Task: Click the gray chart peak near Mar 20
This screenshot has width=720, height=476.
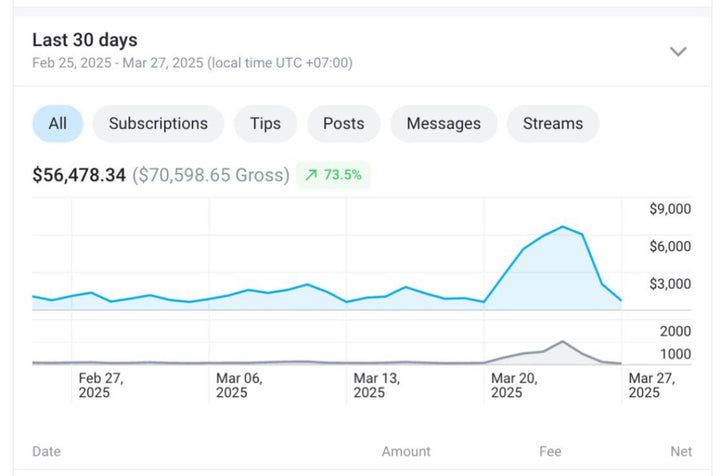Action: (563, 342)
